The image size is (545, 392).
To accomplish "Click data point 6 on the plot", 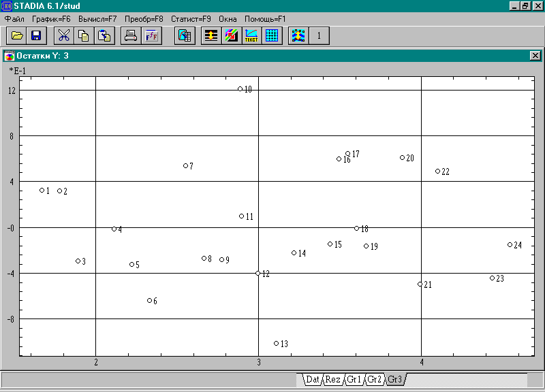I will (x=149, y=300).
